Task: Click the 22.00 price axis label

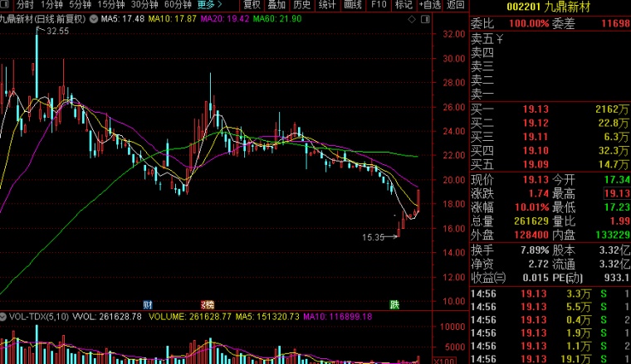Action: tap(454, 156)
